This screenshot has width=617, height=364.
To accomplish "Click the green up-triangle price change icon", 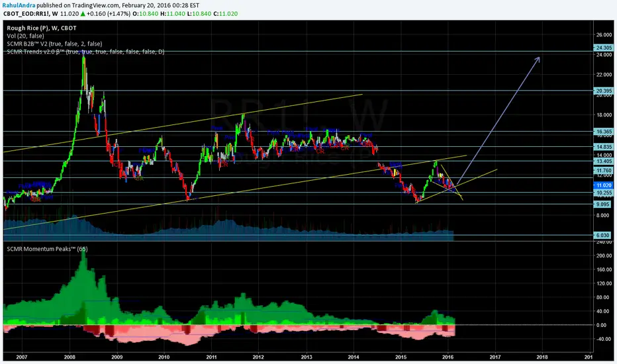I will [x=83, y=14].
